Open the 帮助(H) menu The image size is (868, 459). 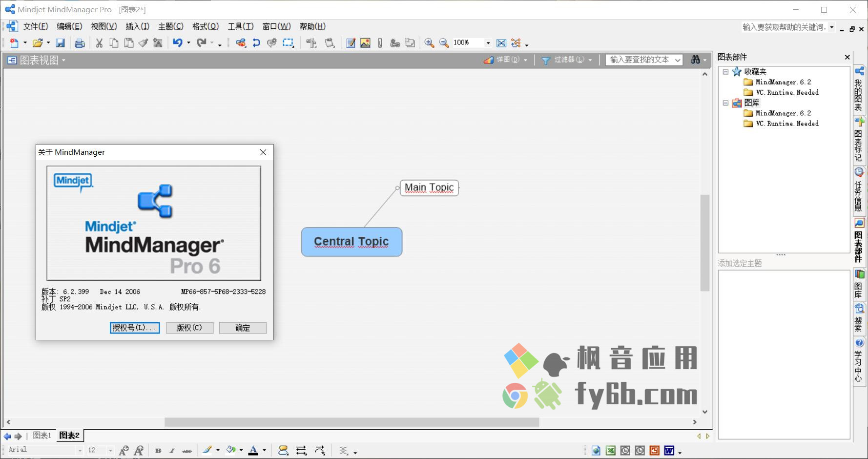[312, 26]
